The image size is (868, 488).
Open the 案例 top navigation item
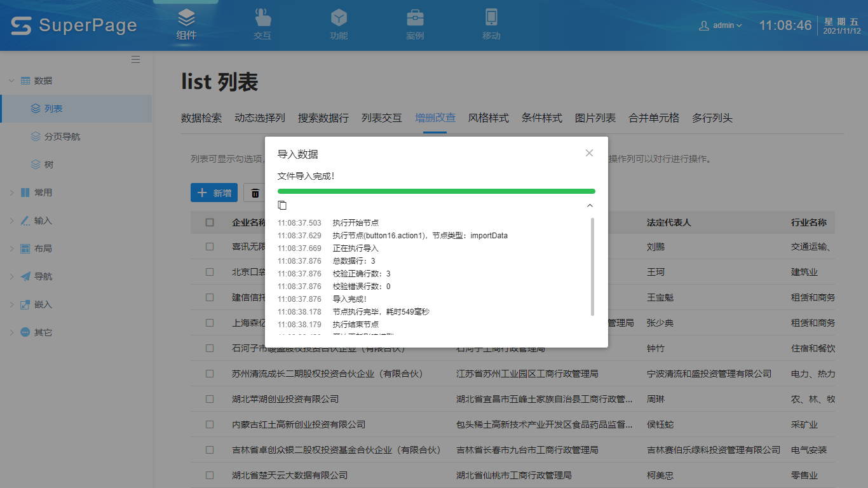(x=415, y=25)
